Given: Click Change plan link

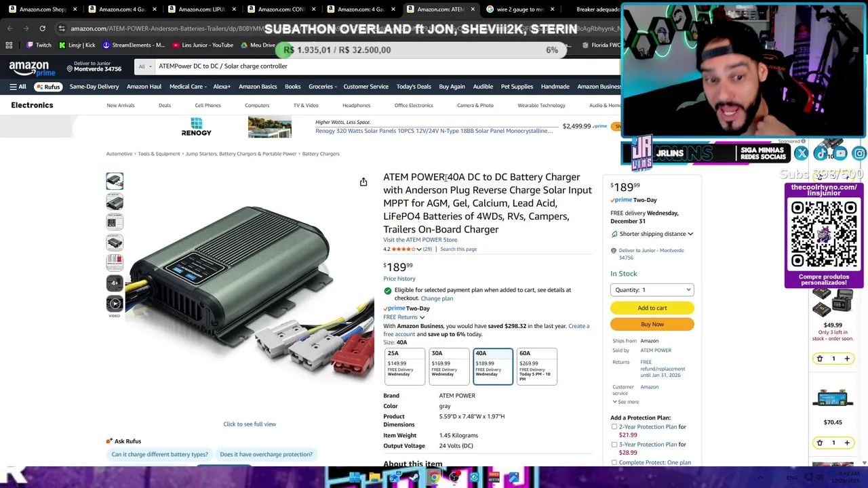Looking at the screenshot, I should [437, 299].
